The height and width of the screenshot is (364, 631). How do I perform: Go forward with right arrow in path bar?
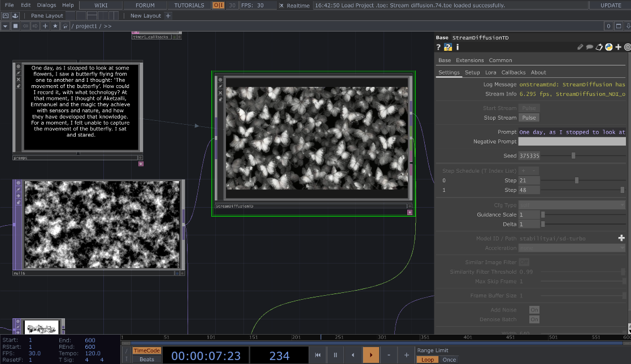(x=35, y=26)
